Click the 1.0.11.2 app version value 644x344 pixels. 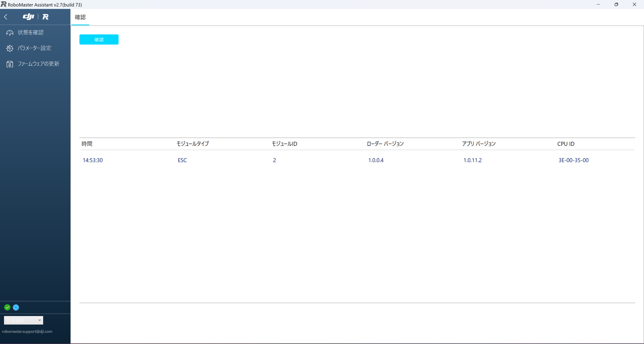coord(472,160)
